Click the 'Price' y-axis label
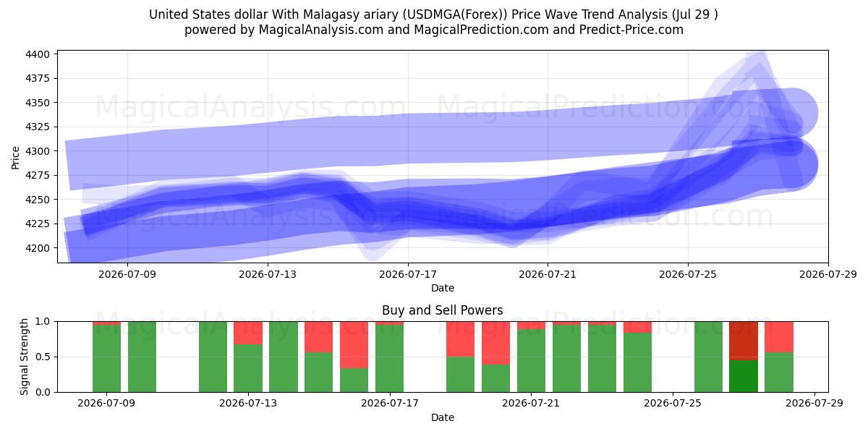868x434 pixels. 16,156
